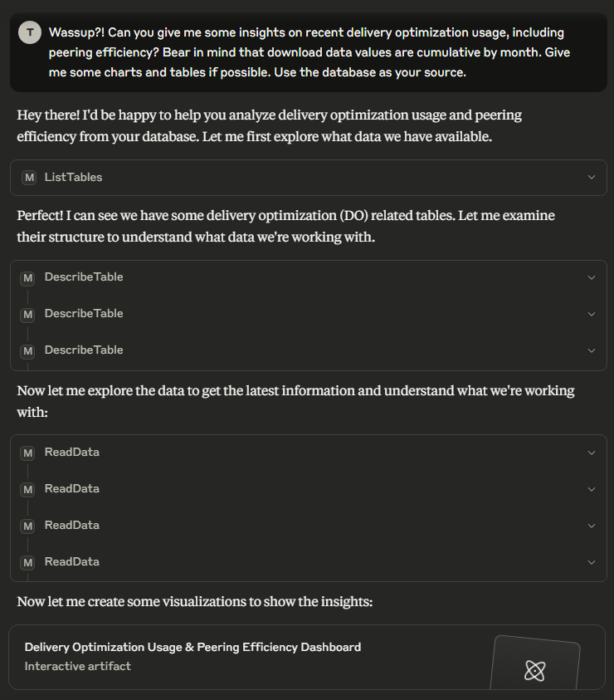Viewport: 614px width, 700px height.
Task: Click the second DescribeTable M icon
Action: (28, 314)
